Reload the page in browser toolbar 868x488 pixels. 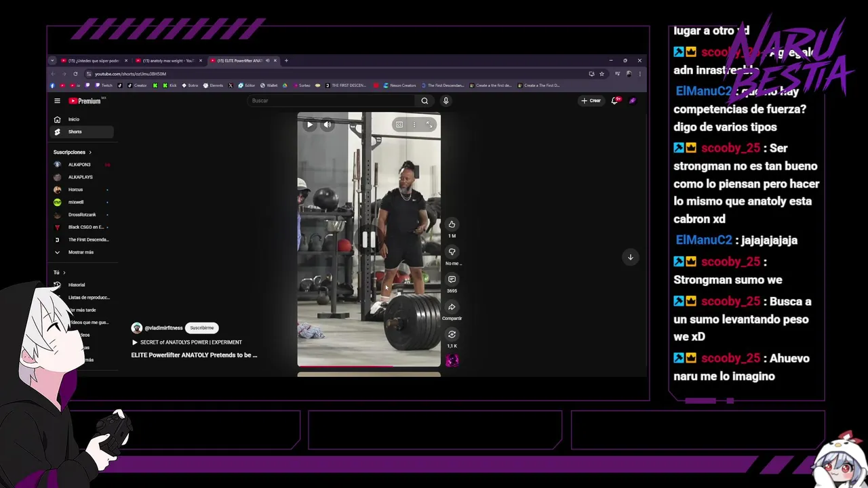pyautogui.click(x=75, y=74)
